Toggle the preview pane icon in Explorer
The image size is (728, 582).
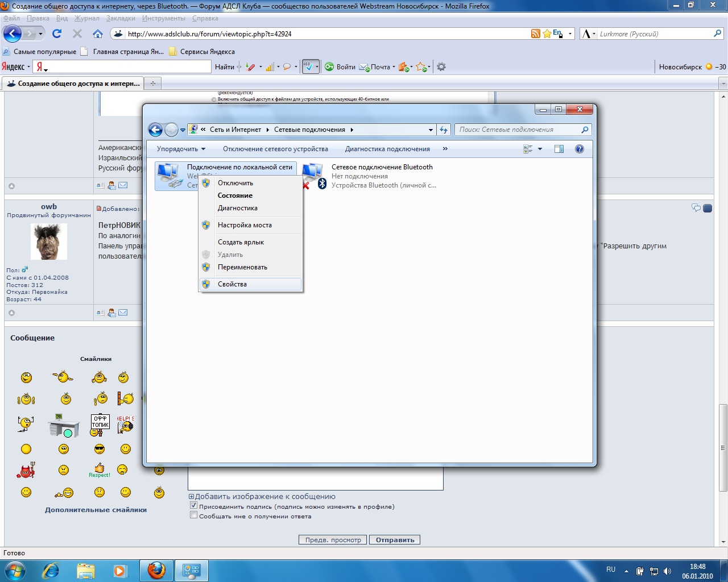point(559,149)
